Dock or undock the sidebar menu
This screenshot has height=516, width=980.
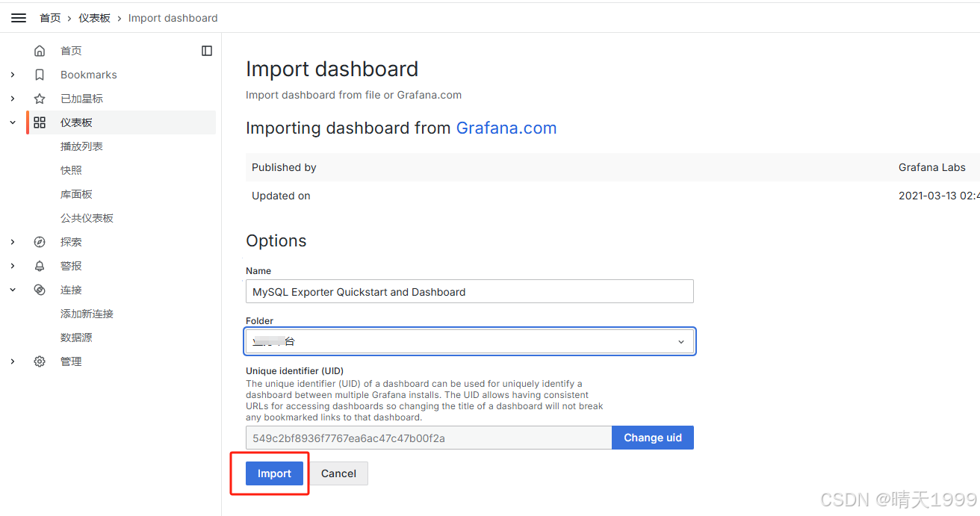tap(207, 51)
